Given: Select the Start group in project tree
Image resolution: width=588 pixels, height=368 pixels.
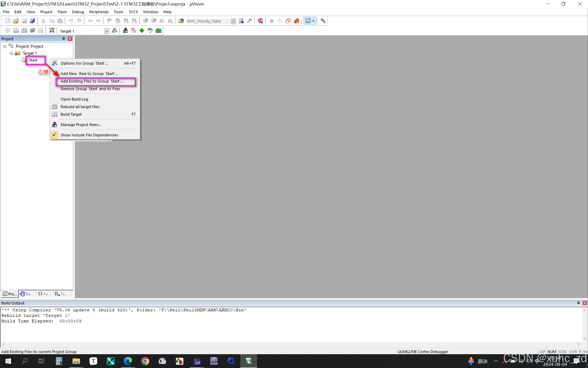Looking at the screenshot, I should 33,60.
